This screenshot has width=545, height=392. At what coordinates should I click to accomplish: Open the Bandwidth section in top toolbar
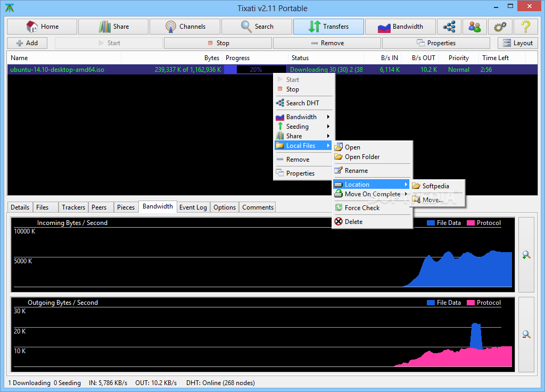400,27
